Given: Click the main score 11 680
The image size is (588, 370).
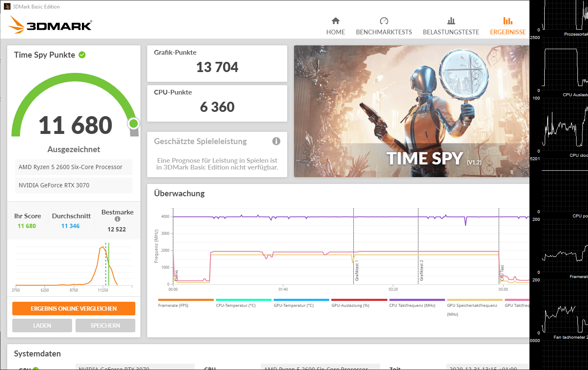Looking at the screenshot, I should pyautogui.click(x=76, y=125).
